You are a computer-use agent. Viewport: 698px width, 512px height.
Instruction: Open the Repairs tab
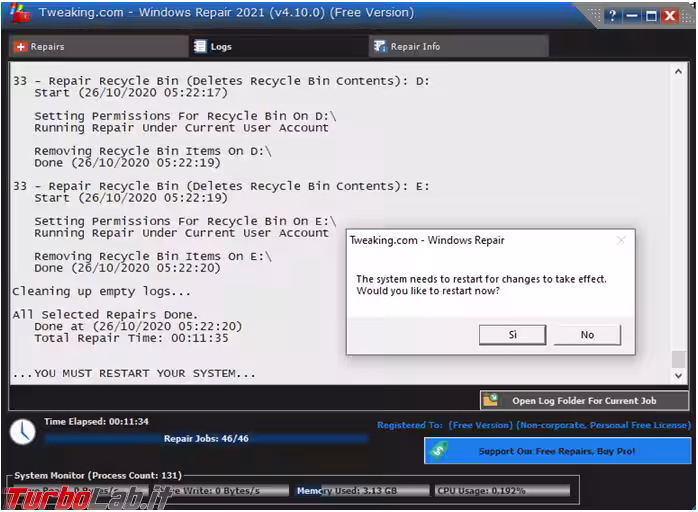[x=99, y=46]
